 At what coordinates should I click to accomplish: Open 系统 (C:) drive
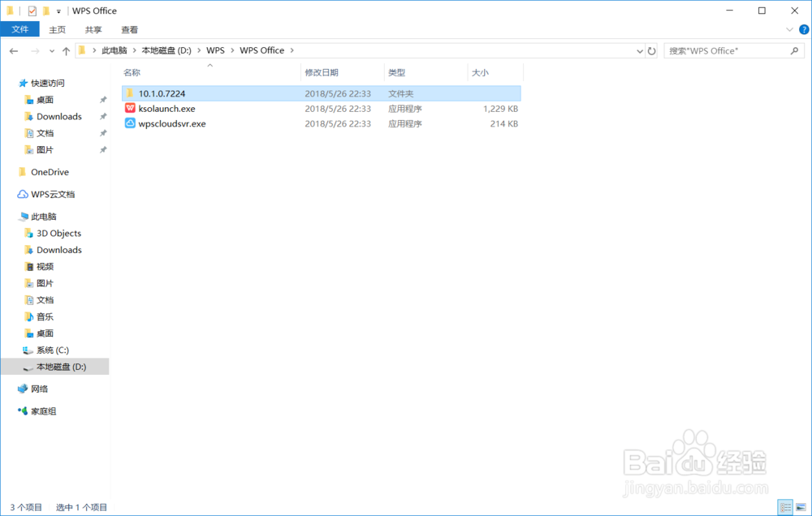coord(52,350)
